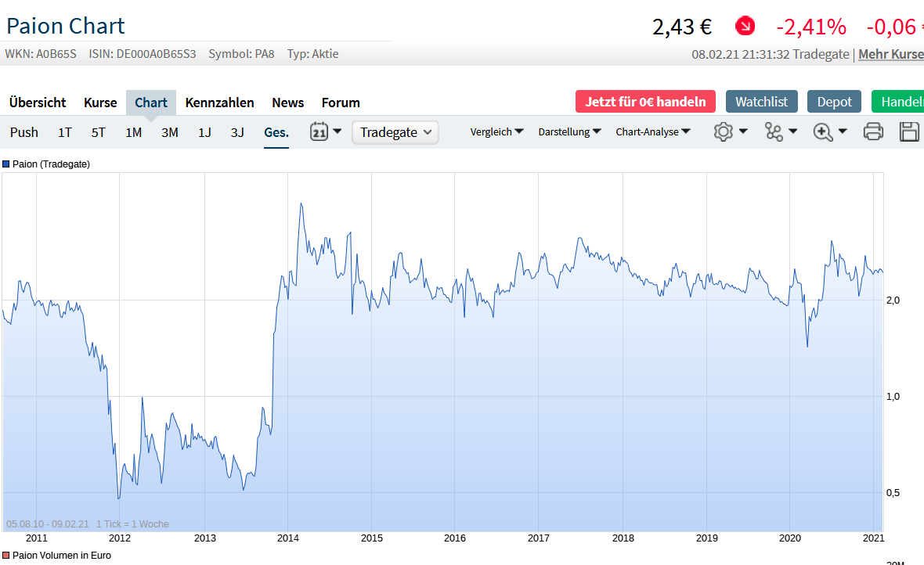Click the 2018 x-axis year label

coord(623,538)
